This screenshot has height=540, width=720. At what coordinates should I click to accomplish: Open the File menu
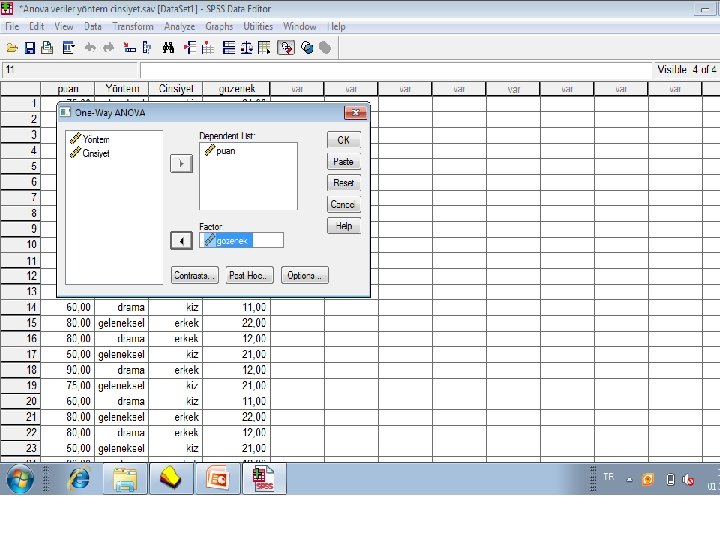(x=12, y=27)
